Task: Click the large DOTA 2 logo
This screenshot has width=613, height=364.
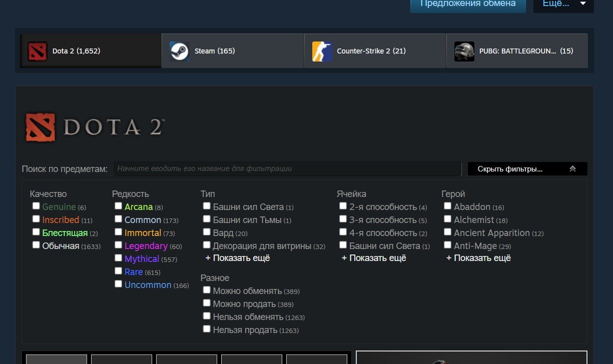Action: [95, 127]
